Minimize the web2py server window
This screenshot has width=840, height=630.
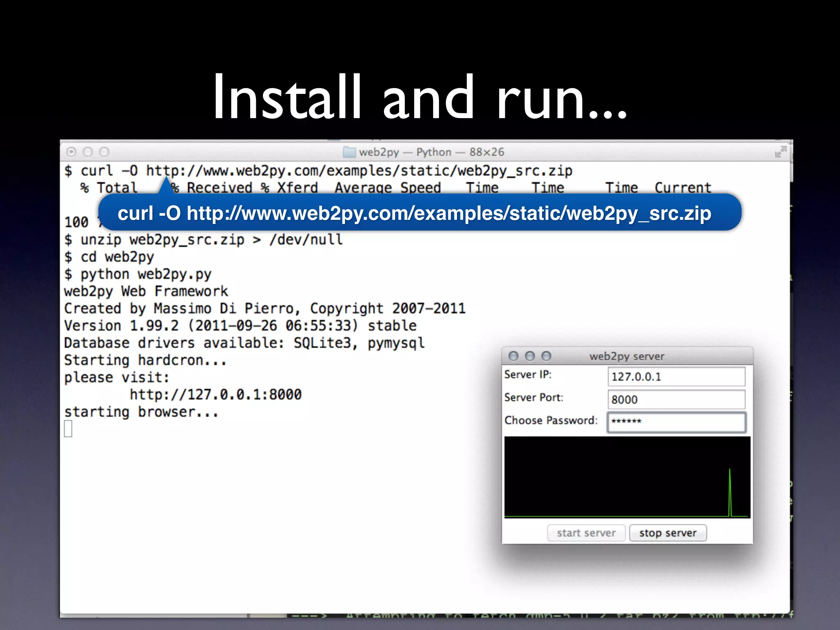530,356
